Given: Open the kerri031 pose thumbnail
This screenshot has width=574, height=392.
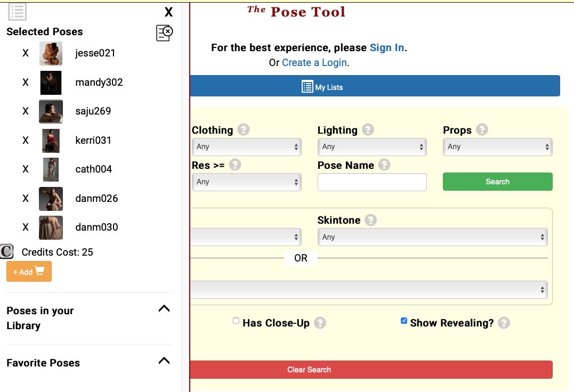Looking at the screenshot, I should (x=51, y=141).
